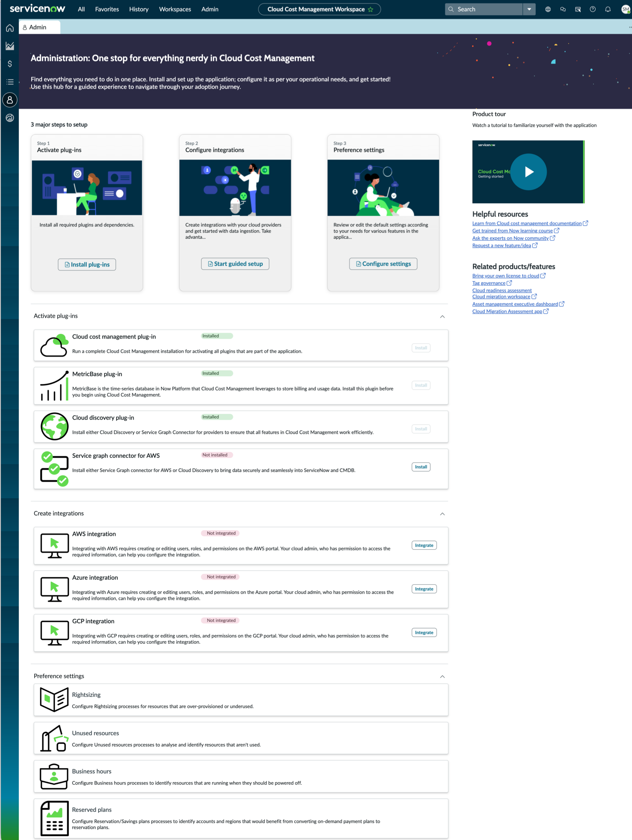Click the Reserved plans report icon
Image resolution: width=632 pixels, height=840 pixels.
[54, 818]
